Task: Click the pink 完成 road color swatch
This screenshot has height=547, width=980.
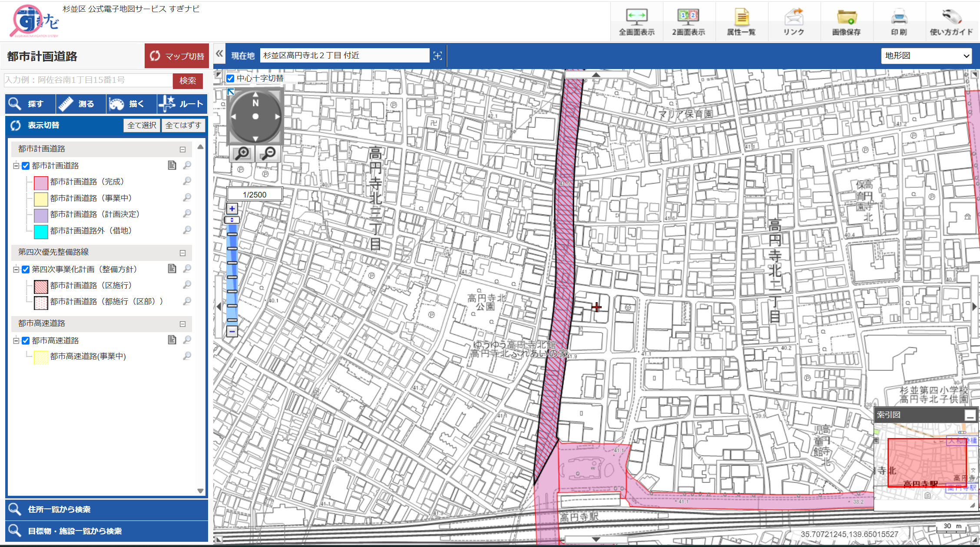Action: (41, 182)
